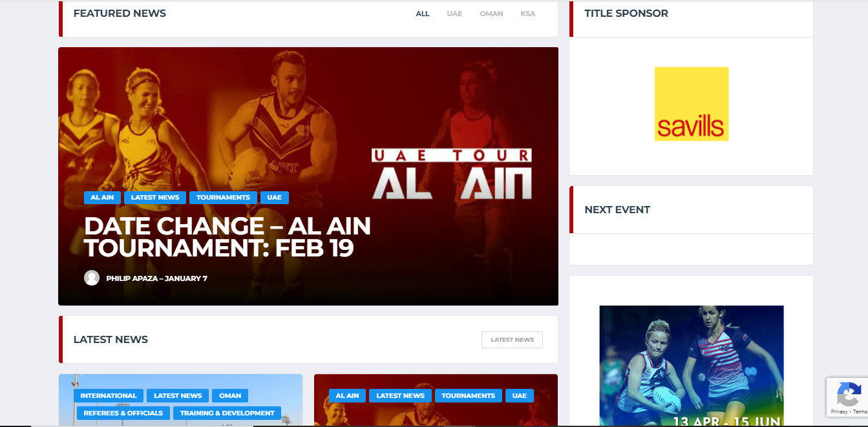The width and height of the screenshot is (868, 427).
Task: Click the LATEST NEWS outlined button
Action: click(x=512, y=340)
